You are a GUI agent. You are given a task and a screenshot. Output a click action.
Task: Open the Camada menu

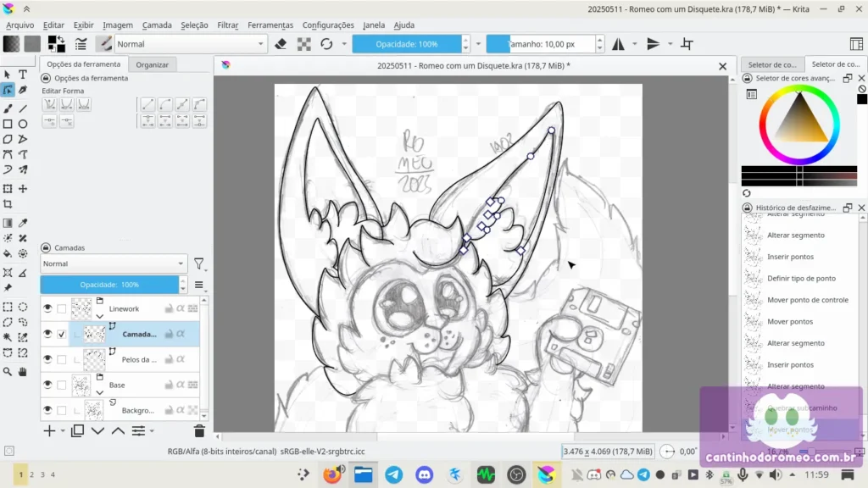click(157, 25)
